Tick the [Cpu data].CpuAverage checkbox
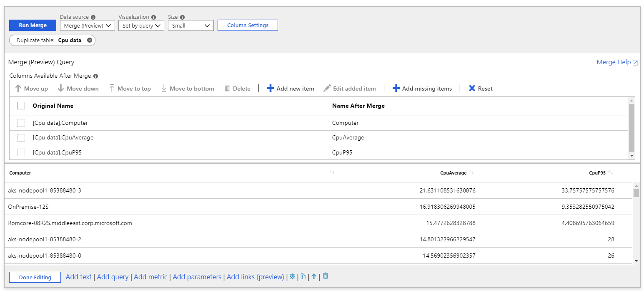Screen dimensions: 644x291 [x=21, y=138]
